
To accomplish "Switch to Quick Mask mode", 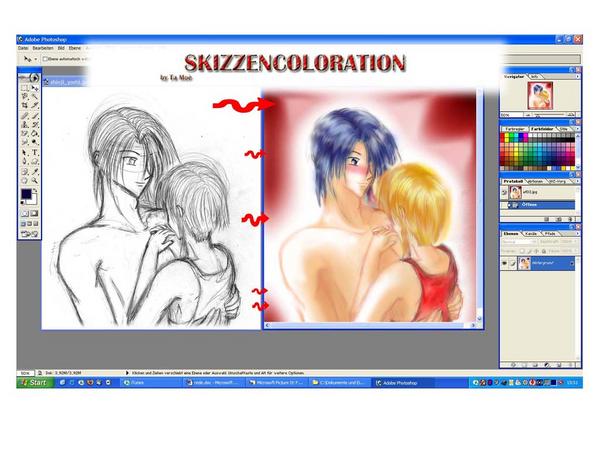I will click(34, 214).
